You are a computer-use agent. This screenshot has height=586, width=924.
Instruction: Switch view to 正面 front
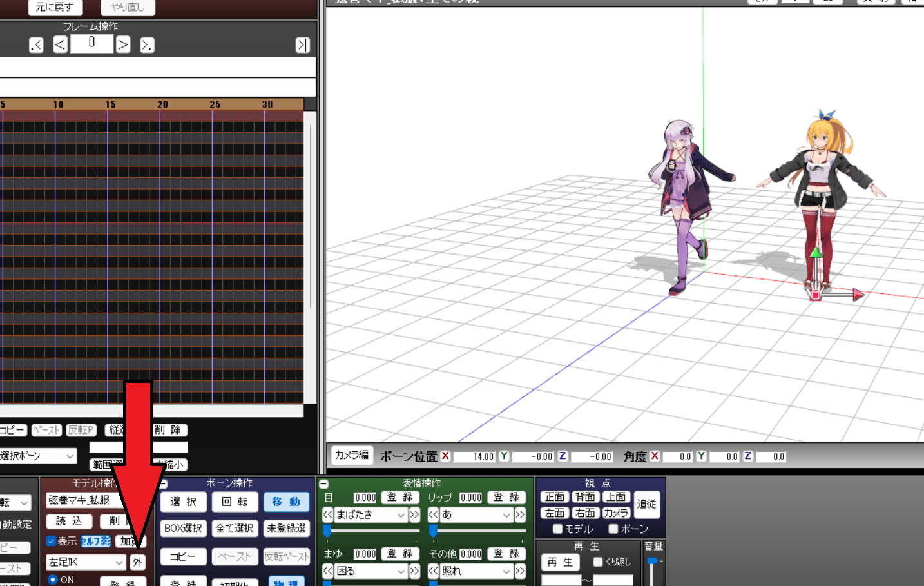[x=554, y=496]
